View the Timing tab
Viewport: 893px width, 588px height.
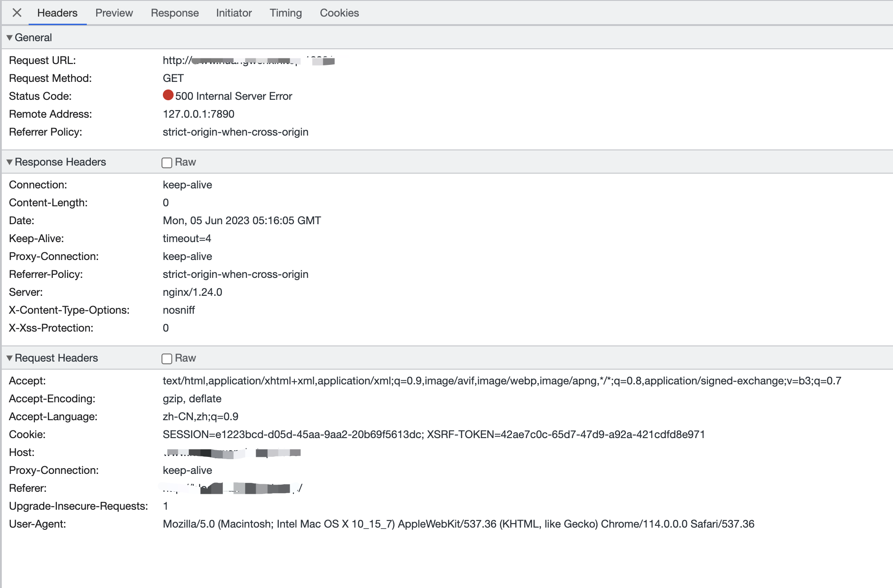(285, 13)
